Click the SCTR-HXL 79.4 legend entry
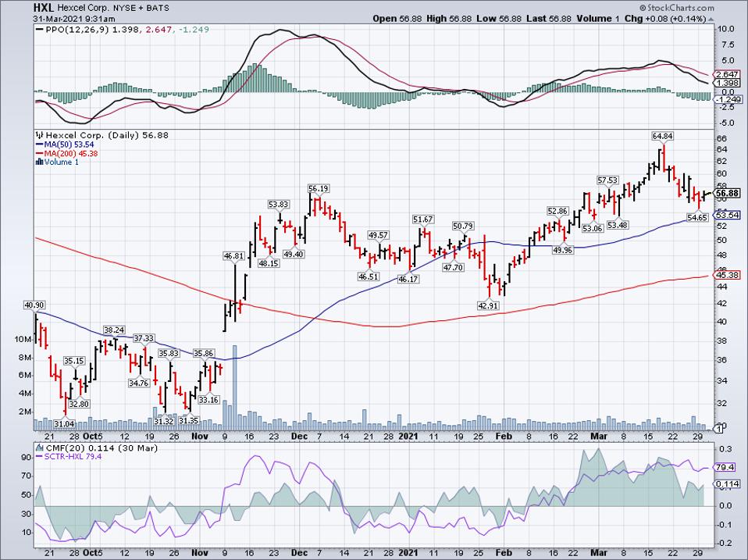The image size is (748, 560). click(x=73, y=457)
